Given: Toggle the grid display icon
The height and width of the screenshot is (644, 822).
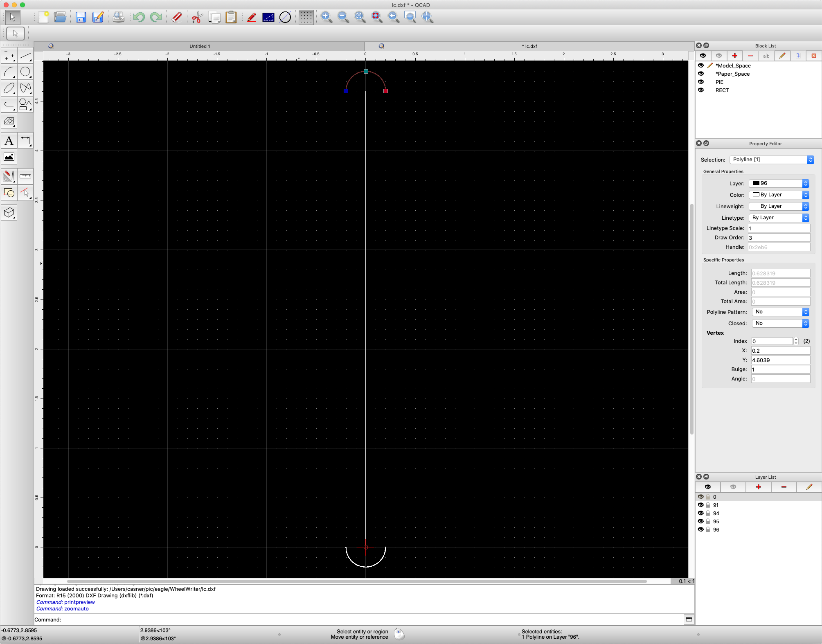Looking at the screenshot, I should (x=306, y=17).
